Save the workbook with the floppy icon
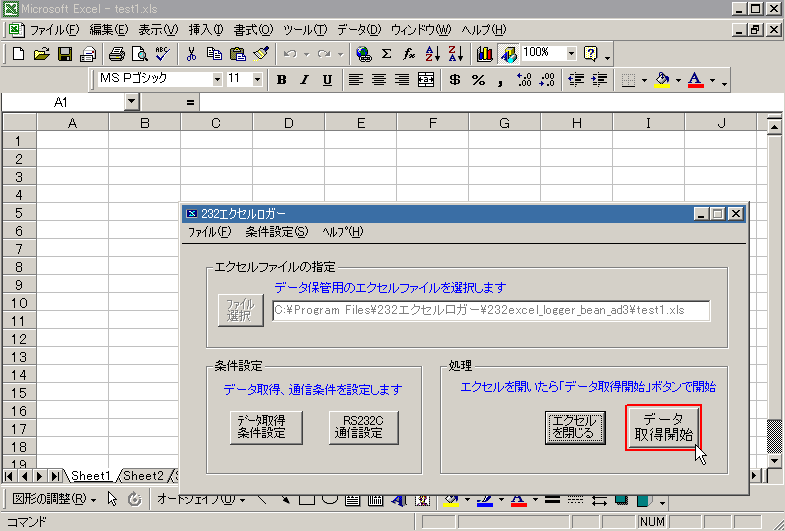The image size is (785, 531). (65, 54)
